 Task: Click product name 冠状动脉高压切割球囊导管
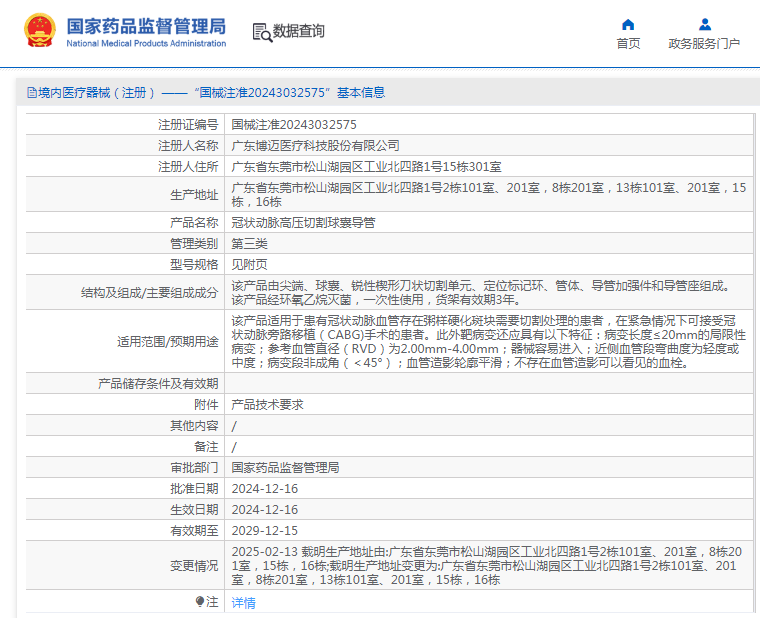303,223
